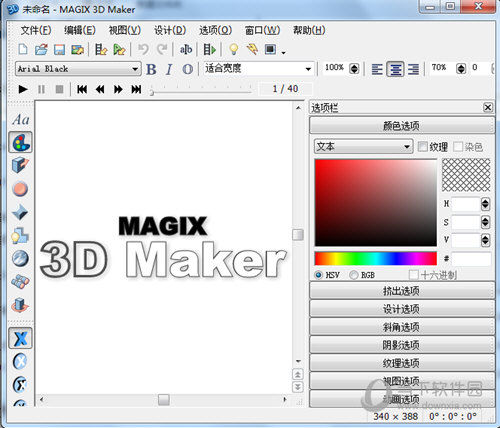Expand the 纹理选项 panel

(402, 363)
